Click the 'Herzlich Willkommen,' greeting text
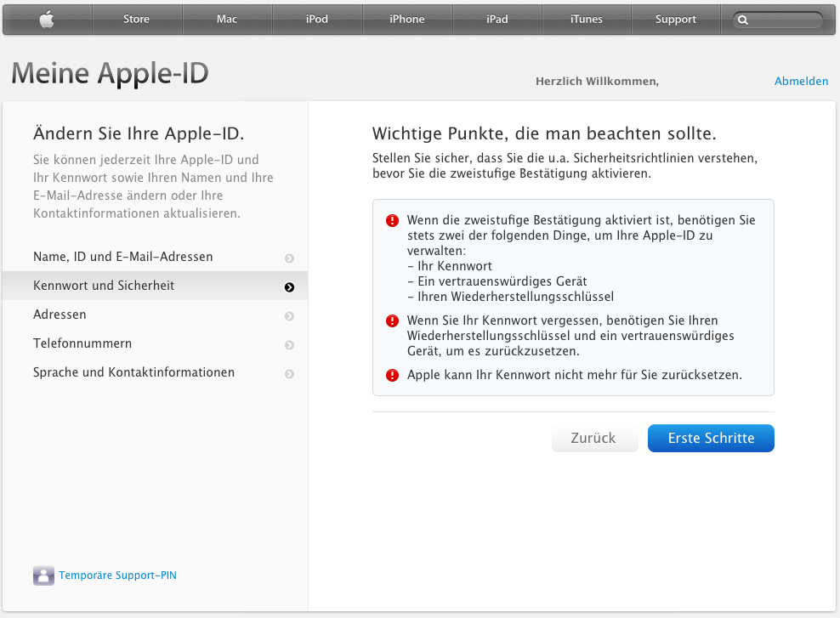Screen dimensions: 840x618 [x=598, y=82]
